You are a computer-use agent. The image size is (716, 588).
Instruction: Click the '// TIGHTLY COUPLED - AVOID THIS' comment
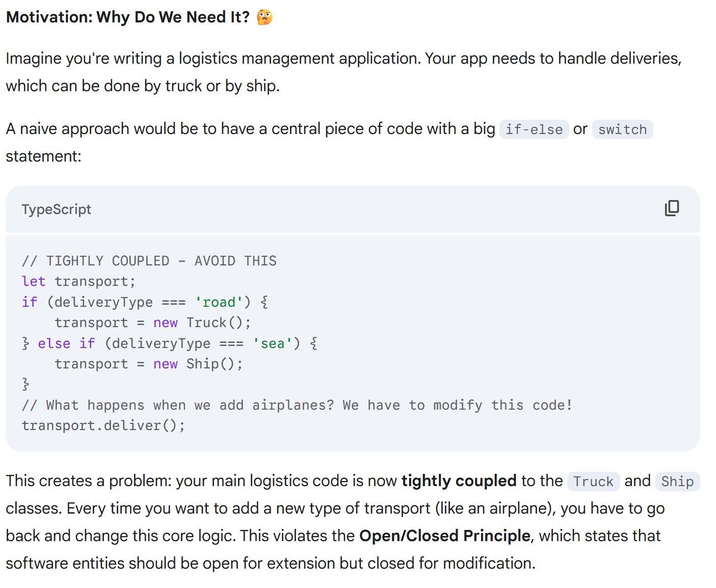pos(149,261)
